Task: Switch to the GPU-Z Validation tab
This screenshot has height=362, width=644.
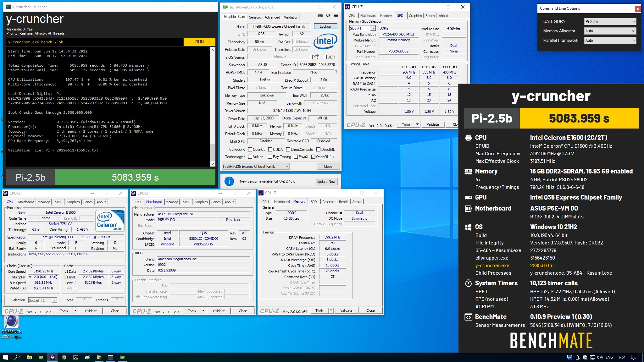Action: pyautogui.click(x=291, y=17)
